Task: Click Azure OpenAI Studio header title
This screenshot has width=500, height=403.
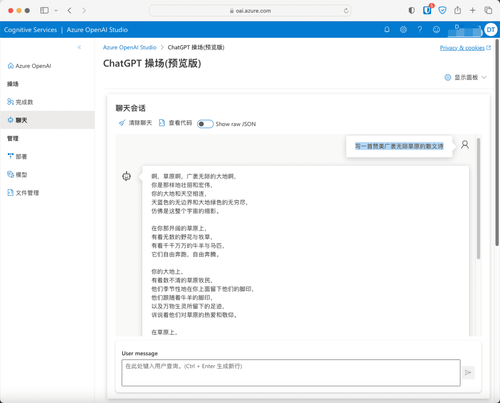Action: click(97, 30)
